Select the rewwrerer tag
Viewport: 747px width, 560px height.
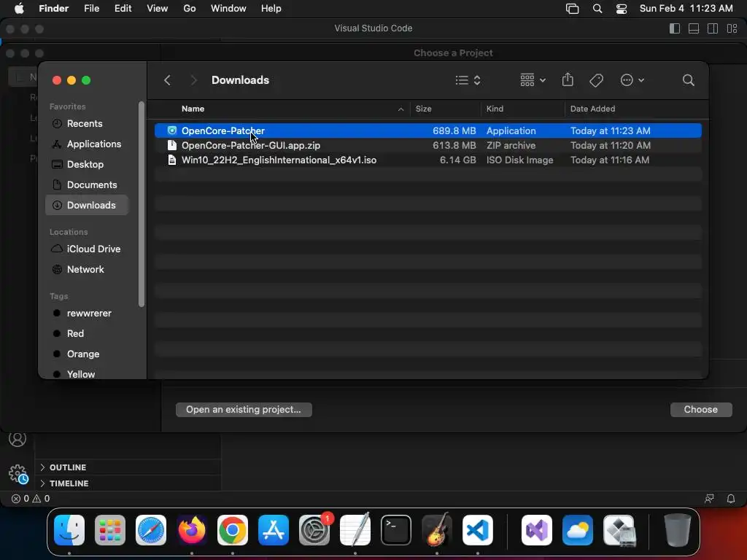[88, 314]
